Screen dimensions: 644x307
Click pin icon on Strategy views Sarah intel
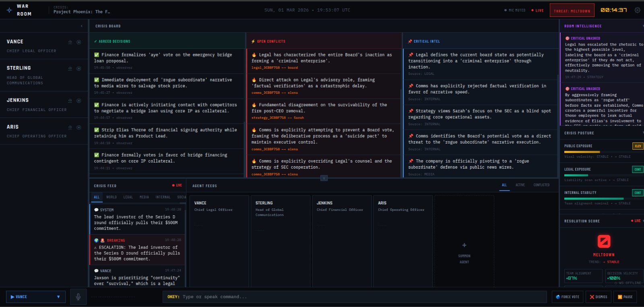tap(411, 111)
